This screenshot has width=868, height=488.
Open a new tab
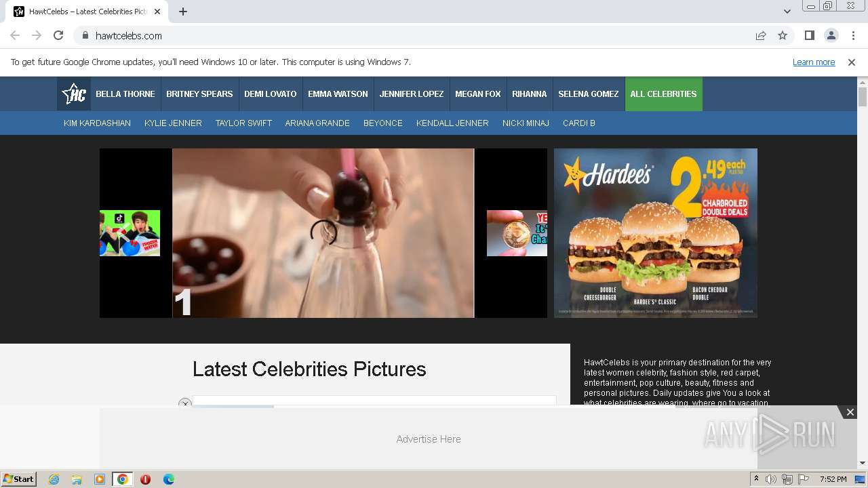click(x=183, y=12)
